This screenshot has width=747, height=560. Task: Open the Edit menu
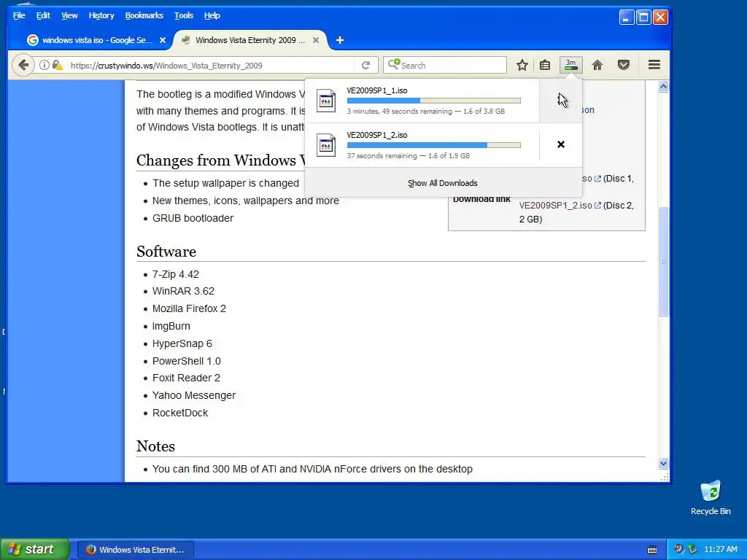43,16
